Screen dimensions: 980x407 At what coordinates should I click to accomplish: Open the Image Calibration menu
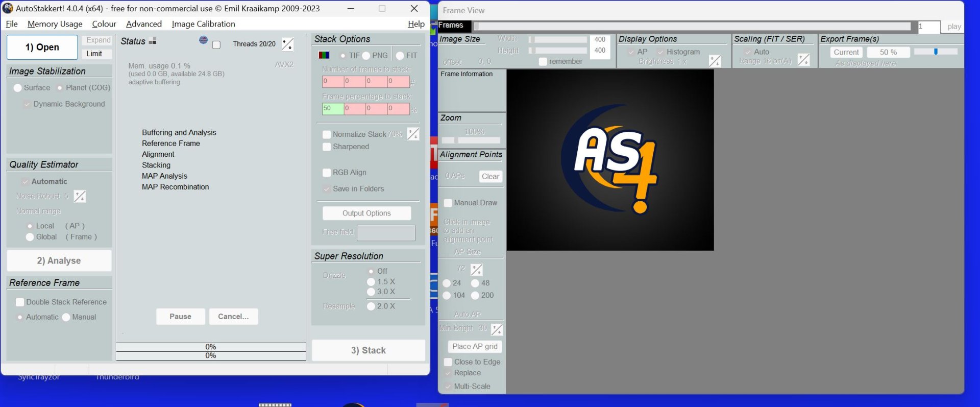(203, 24)
